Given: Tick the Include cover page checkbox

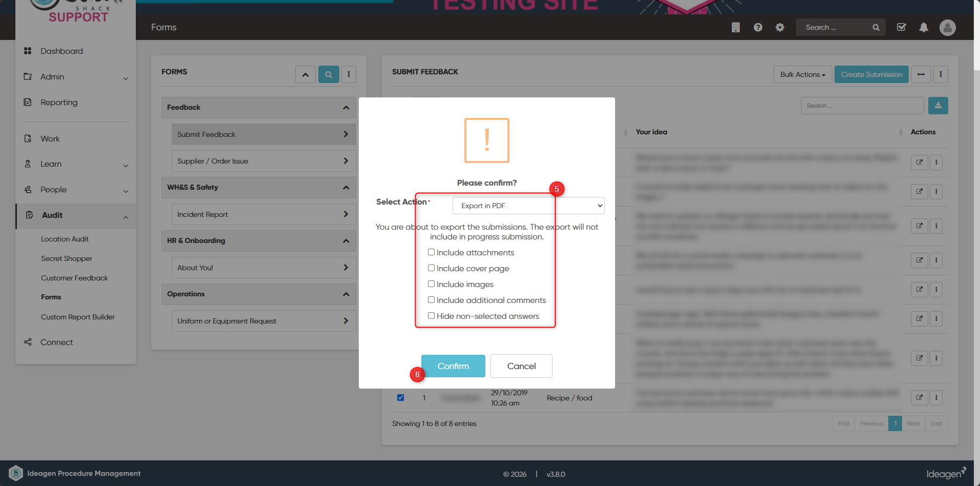Looking at the screenshot, I should click(431, 268).
